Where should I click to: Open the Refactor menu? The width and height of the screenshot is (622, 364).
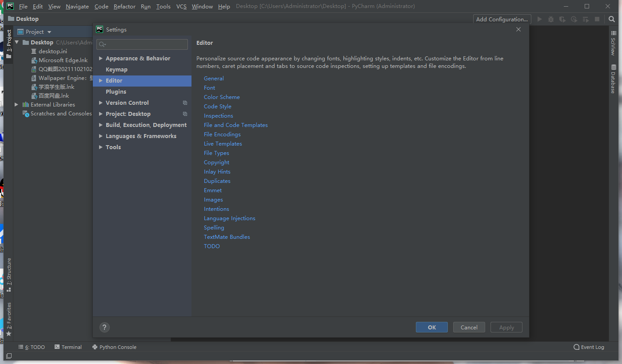click(x=124, y=6)
